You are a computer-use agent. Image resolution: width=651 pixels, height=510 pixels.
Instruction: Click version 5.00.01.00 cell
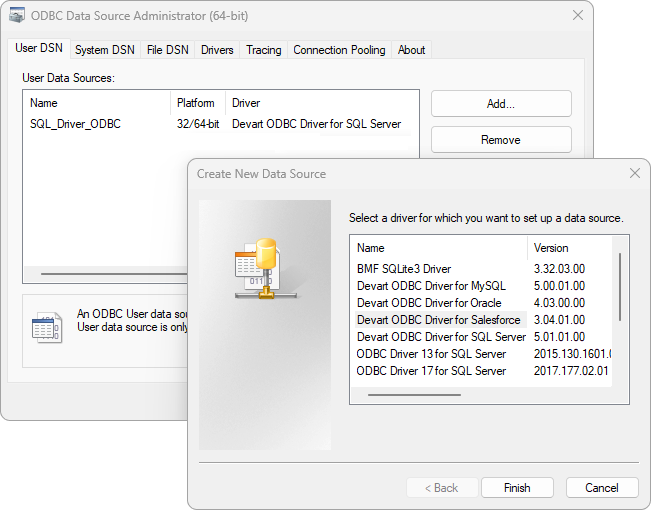pyautogui.click(x=559, y=286)
